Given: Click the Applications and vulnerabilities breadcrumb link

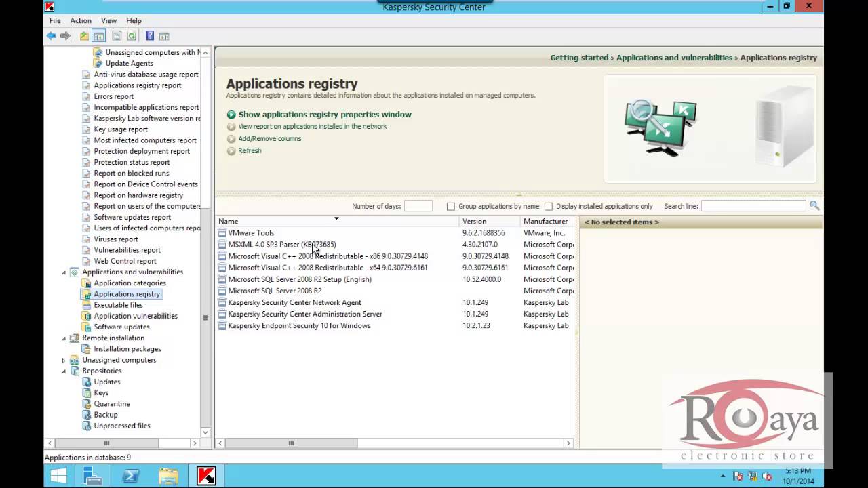Looking at the screenshot, I should [675, 58].
